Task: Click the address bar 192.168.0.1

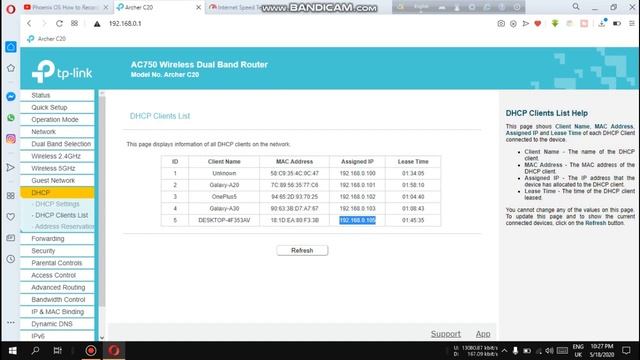Action: pos(125,24)
